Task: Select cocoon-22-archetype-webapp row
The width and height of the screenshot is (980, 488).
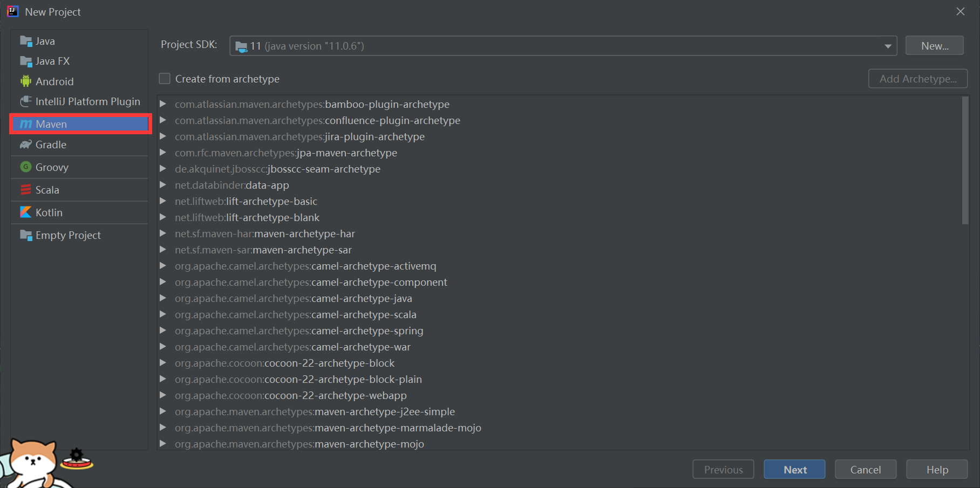Action: click(559, 395)
